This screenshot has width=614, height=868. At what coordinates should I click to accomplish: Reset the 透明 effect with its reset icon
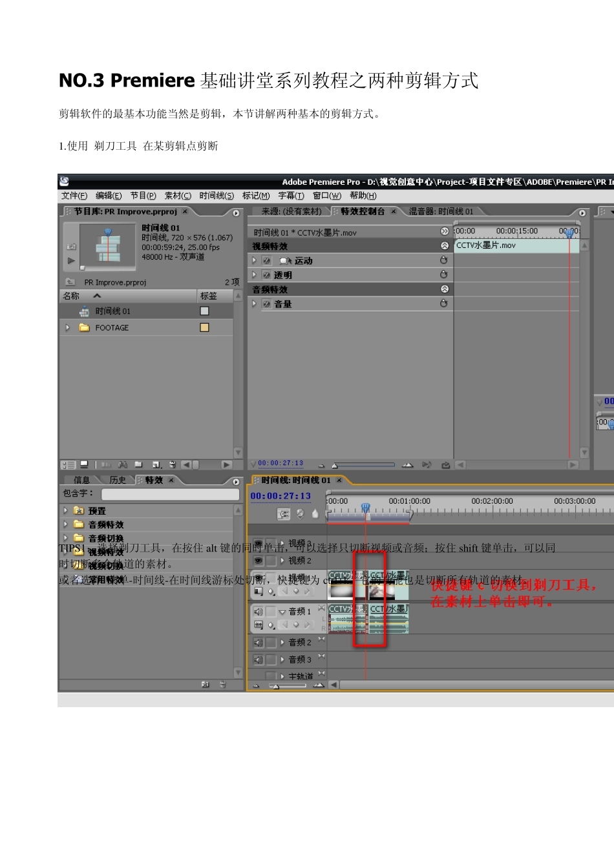tap(443, 274)
